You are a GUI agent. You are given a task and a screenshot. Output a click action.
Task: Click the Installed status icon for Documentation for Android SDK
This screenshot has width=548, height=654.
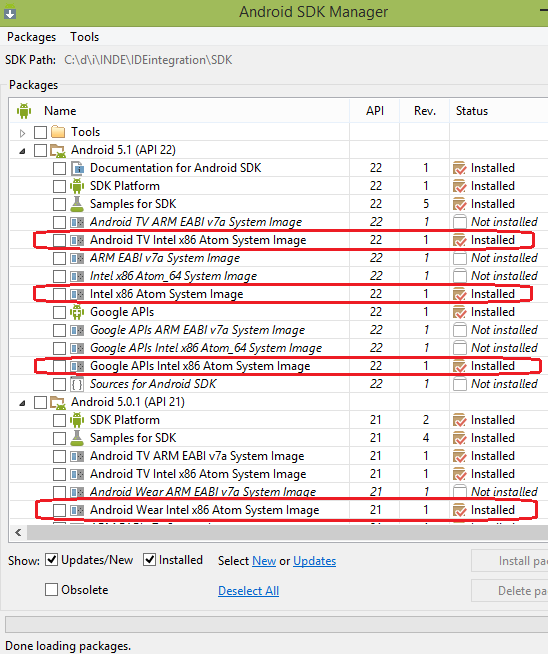pos(460,168)
